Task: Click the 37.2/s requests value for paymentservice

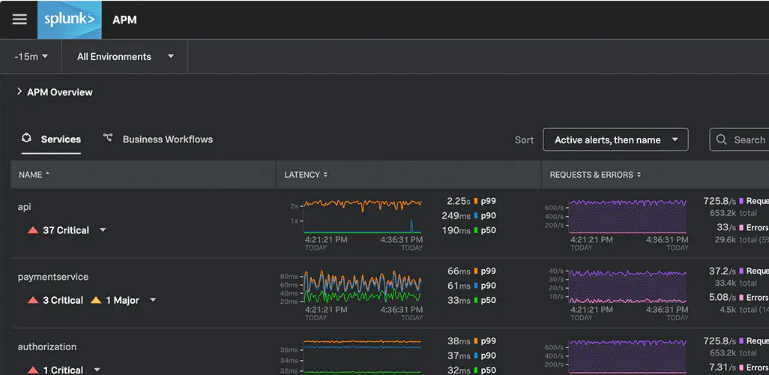Action: coord(722,271)
